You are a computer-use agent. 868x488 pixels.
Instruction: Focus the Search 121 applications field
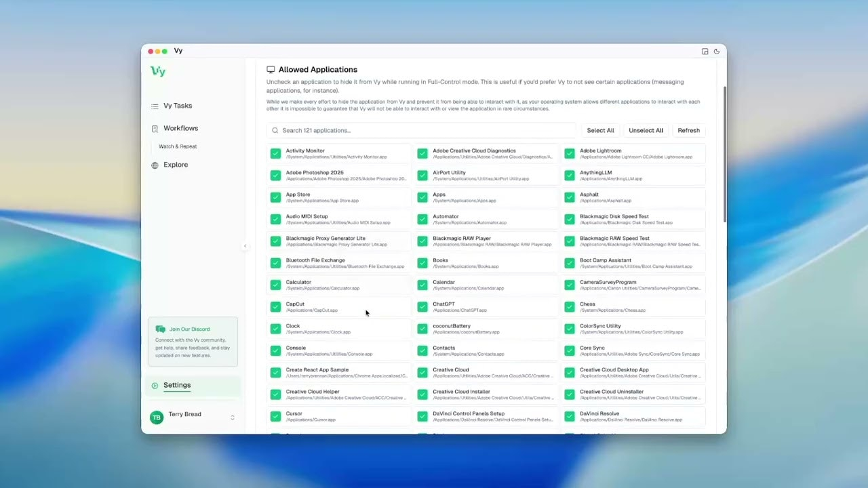pos(424,130)
